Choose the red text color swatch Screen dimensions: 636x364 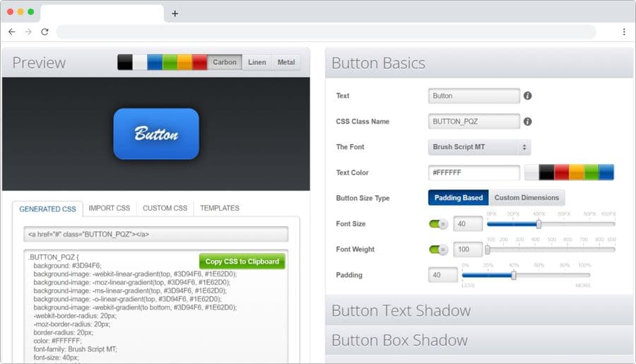click(561, 172)
